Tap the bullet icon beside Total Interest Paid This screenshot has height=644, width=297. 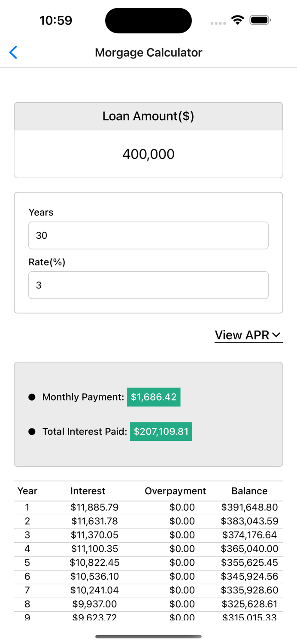coord(32,431)
